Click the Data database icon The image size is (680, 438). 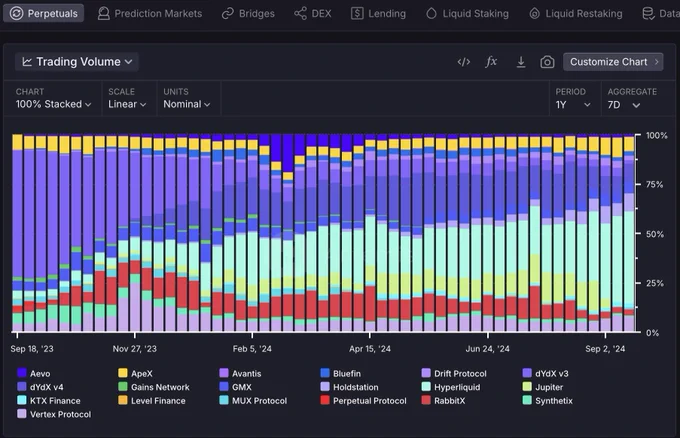[x=648, y=13]
